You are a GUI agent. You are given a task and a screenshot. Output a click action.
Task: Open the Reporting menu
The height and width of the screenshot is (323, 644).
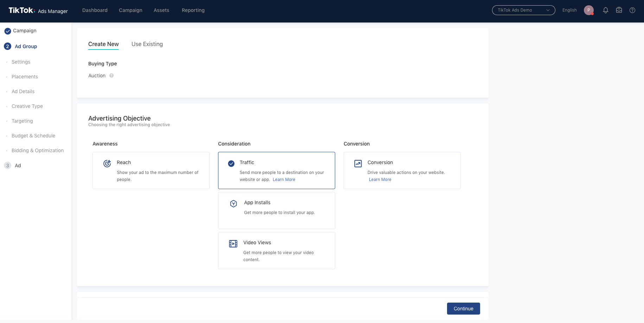coord(193,10)
